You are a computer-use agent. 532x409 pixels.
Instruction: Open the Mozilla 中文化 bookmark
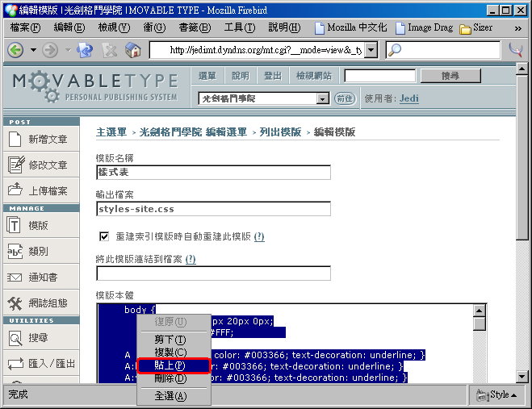351,27
